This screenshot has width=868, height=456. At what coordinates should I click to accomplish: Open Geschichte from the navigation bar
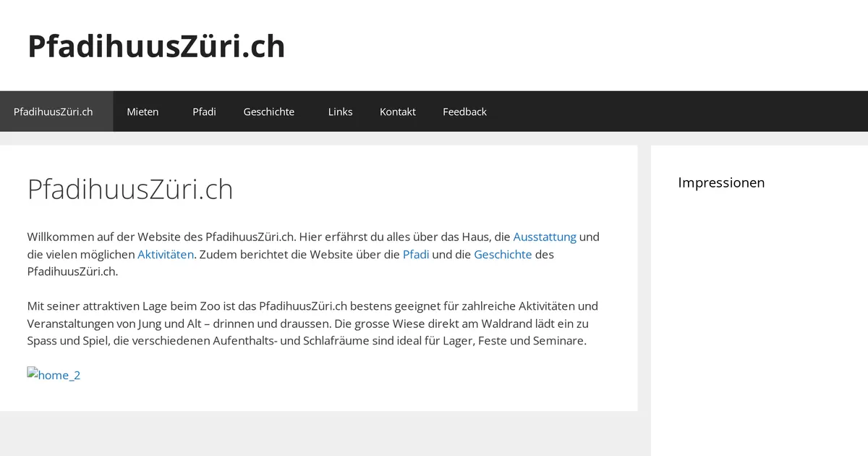pyautogui.click(x=269, y=111)
